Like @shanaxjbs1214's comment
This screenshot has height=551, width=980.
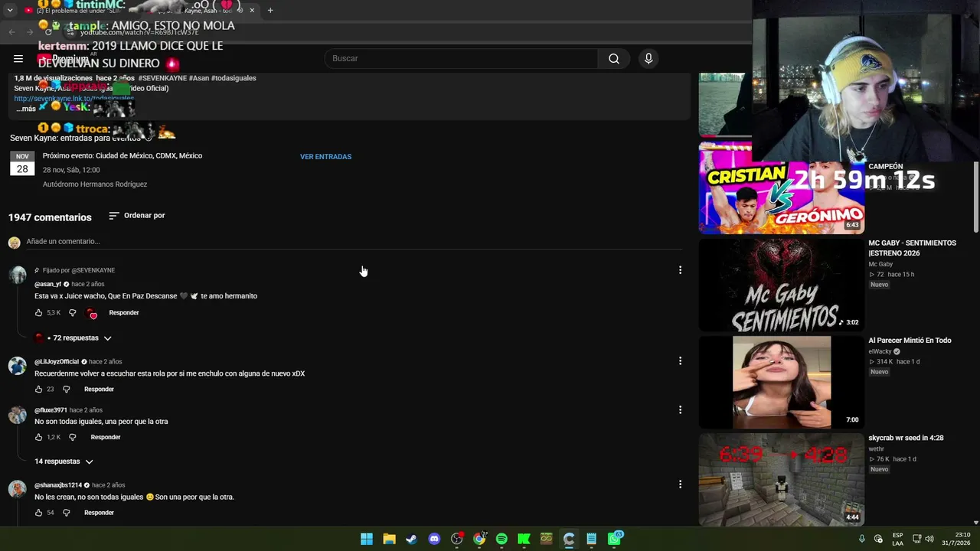[38, 513]
